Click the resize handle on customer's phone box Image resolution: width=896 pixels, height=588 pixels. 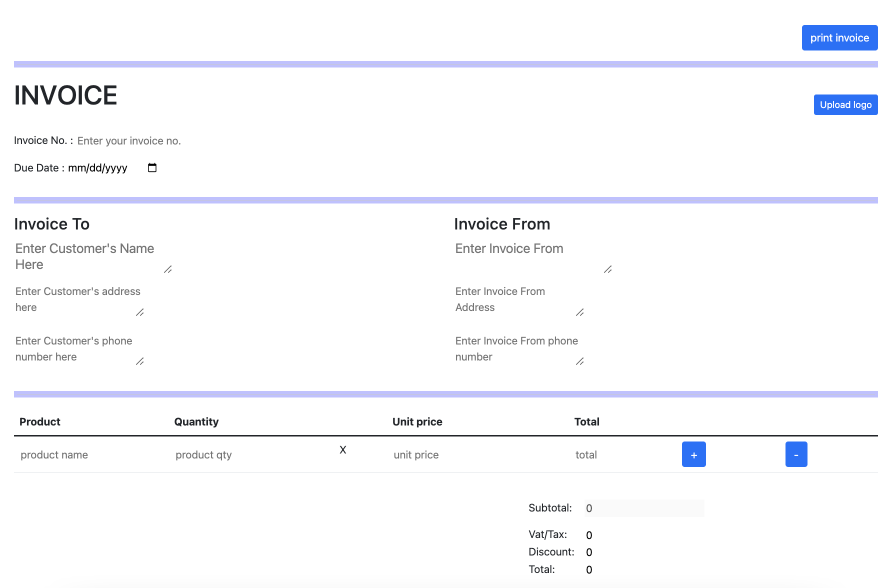(x=140, y=362)
